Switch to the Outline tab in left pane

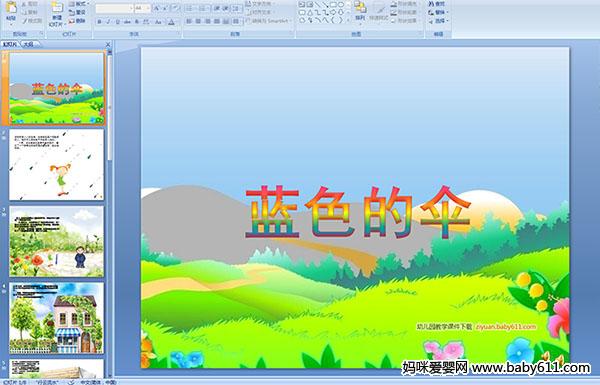[28, 44]
